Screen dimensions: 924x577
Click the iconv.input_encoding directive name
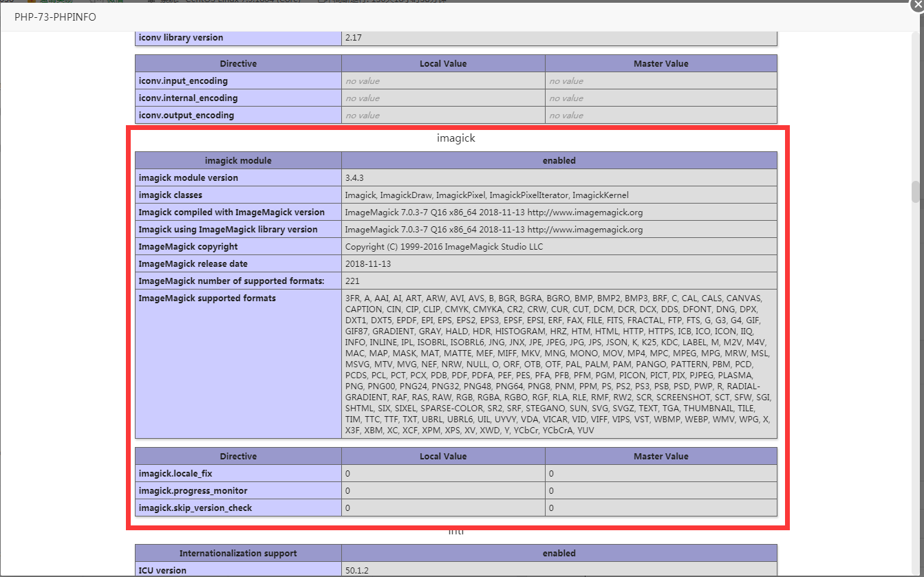coord(183,81)
